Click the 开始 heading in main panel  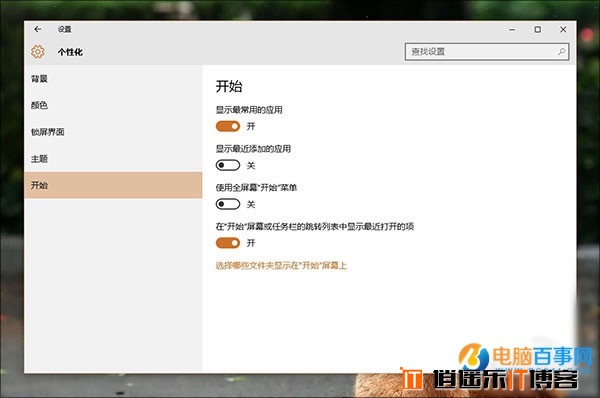pyautogui.click(x=229, y=86)
